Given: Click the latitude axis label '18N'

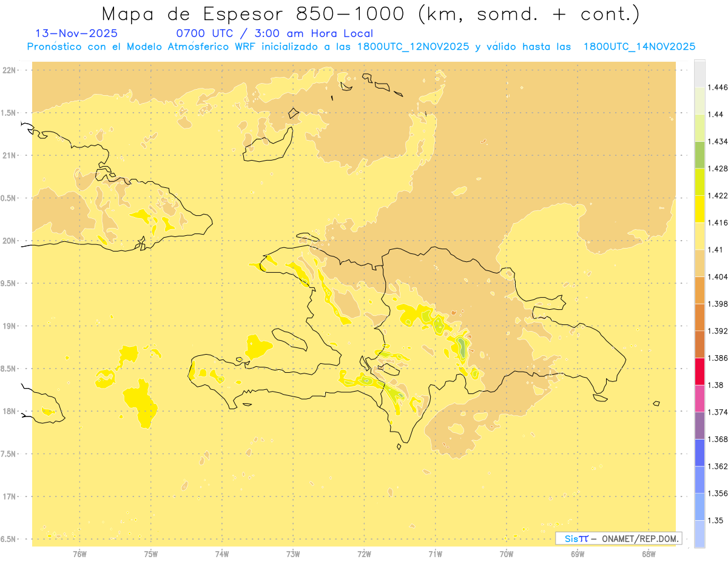Looking at the screenshot, I should point(8,411).
